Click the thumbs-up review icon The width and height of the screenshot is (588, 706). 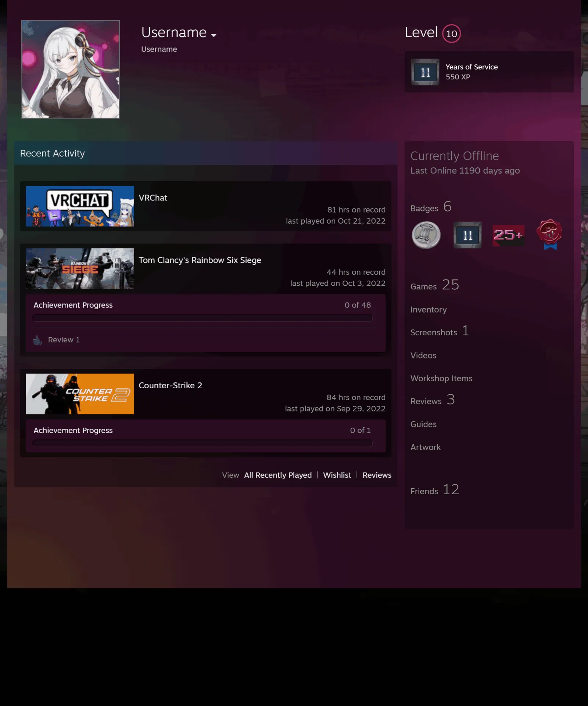tap(37, 340)
